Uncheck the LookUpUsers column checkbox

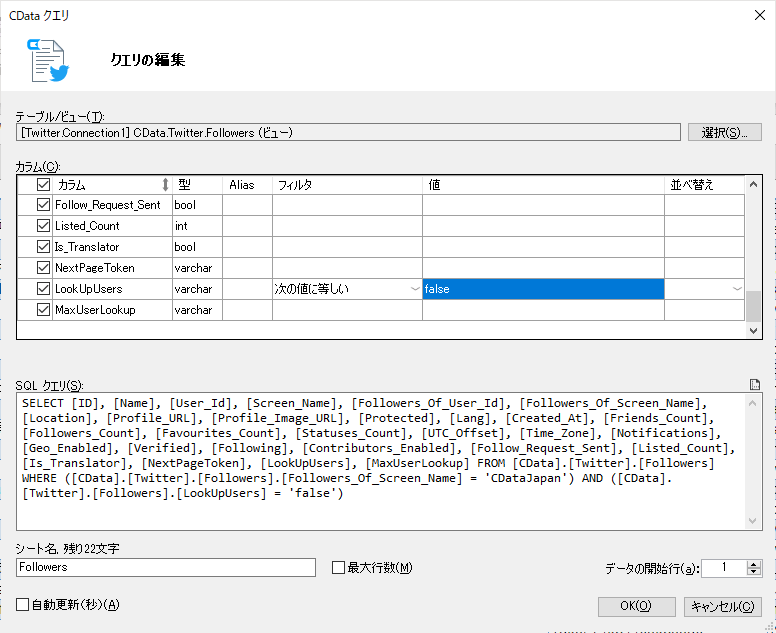click(44, 289)
